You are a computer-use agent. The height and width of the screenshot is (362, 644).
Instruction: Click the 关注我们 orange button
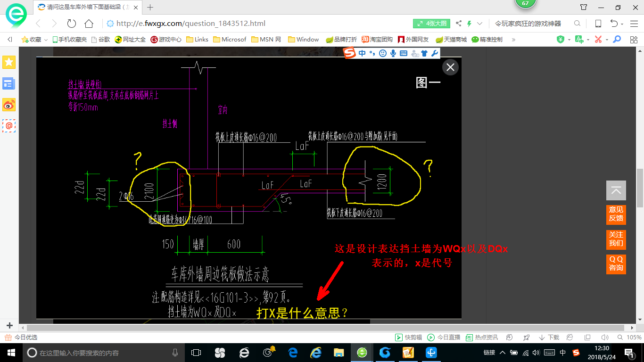click(x=616, y=239)
